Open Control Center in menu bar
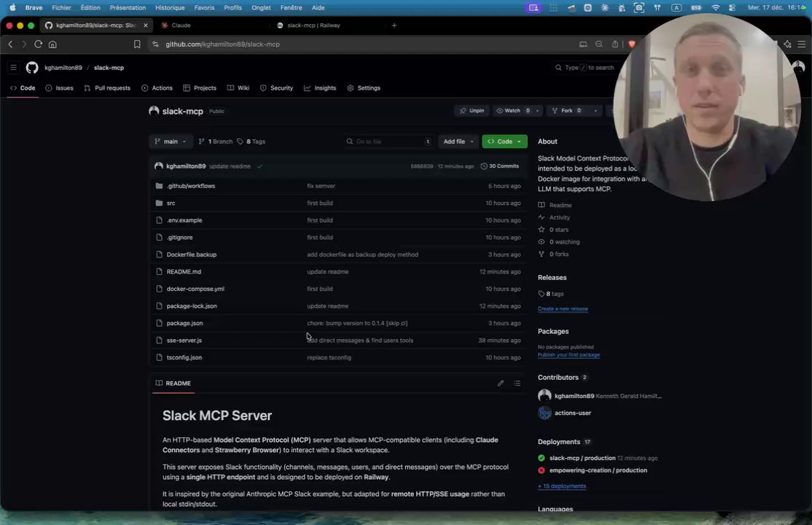Image resolution: width=812 pixels, height=525 pixels. pyautogui.click(x=732, y=8)
